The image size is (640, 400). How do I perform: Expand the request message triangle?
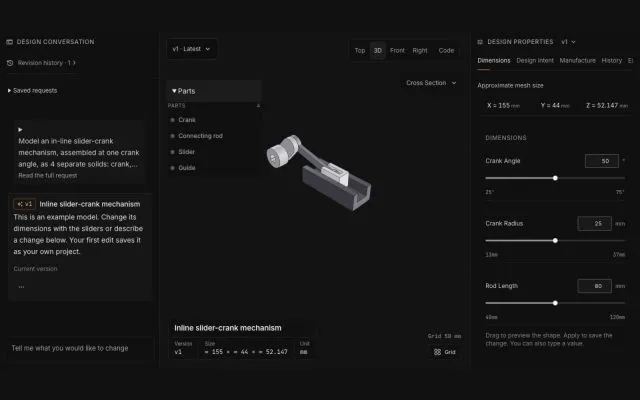click(x=20, y=130)
